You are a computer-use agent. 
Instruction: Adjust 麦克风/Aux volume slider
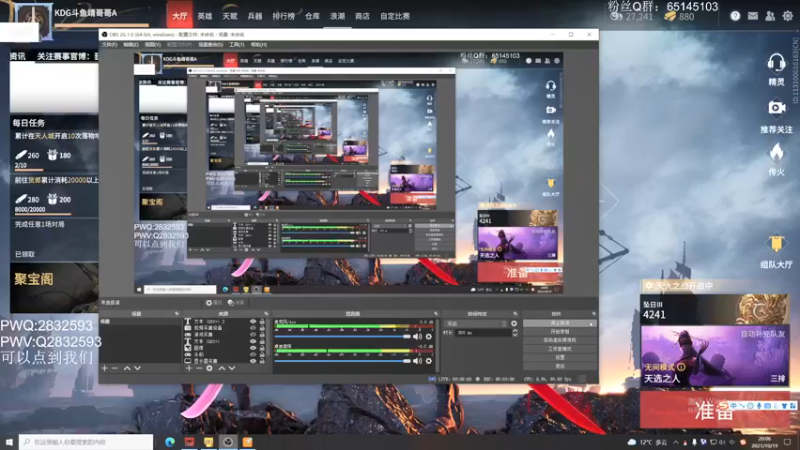click(343, 337)
